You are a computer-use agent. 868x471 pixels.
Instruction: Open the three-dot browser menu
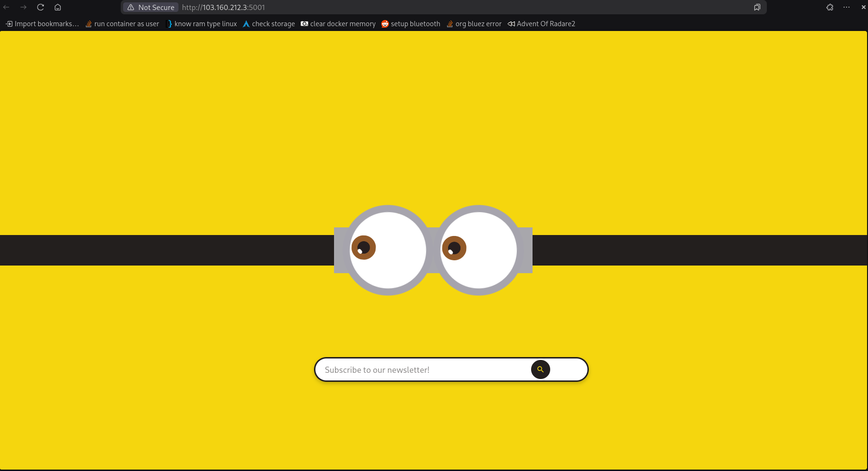(847, 7)
